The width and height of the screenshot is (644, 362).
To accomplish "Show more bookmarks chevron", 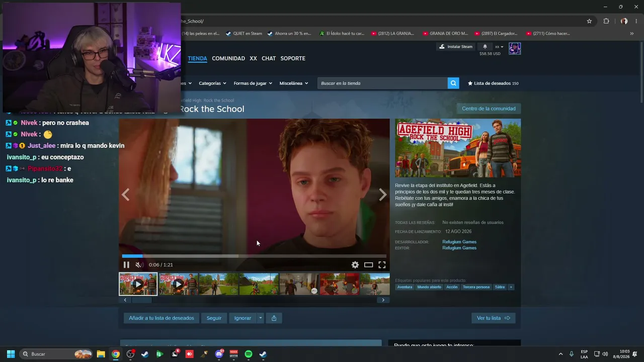I will (632, 34).
